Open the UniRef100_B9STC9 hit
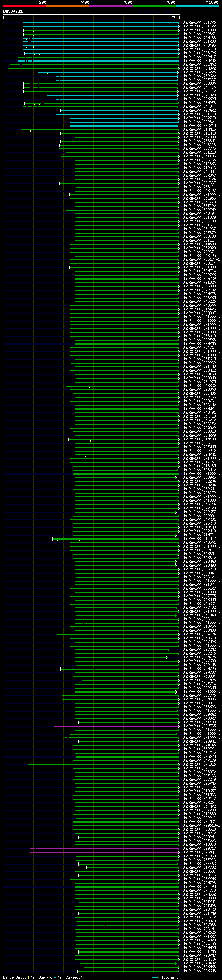Image resolution: width=222 pixels, height=980 pixels. pyautogui.click(x=199, y=49)
